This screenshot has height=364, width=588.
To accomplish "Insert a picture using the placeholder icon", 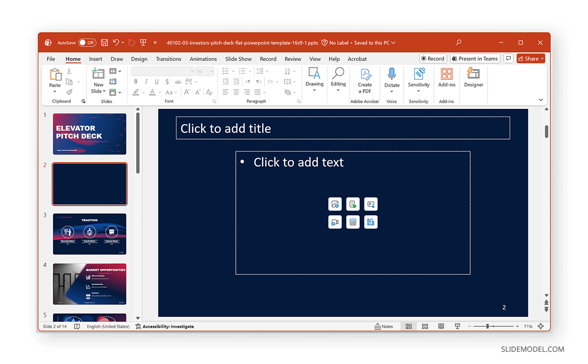I will tap(335, 204).
